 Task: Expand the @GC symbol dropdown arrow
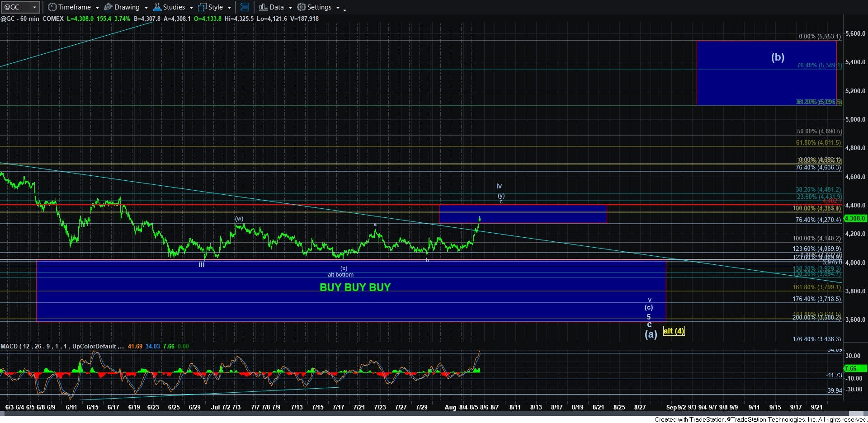tap(34, 7)
